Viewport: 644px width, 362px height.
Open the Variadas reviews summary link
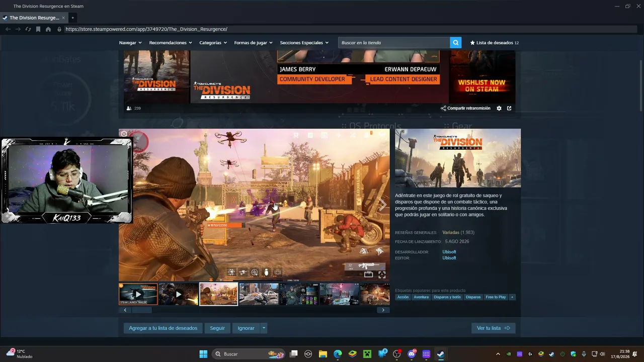(450, 232)
